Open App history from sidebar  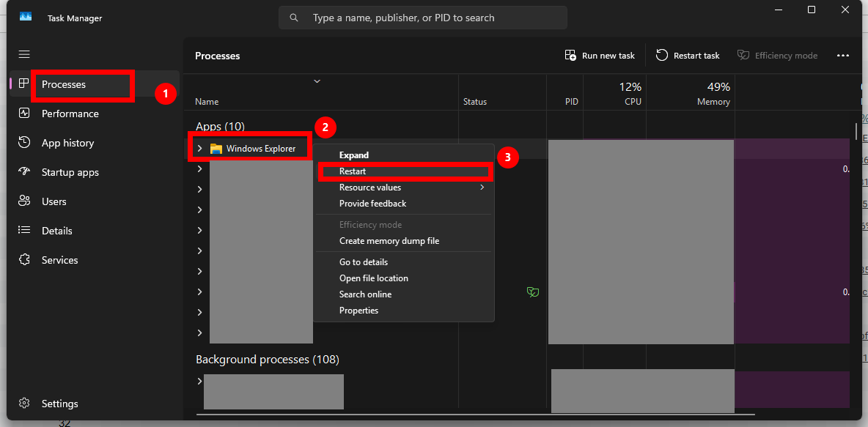(x=67, y=143)
